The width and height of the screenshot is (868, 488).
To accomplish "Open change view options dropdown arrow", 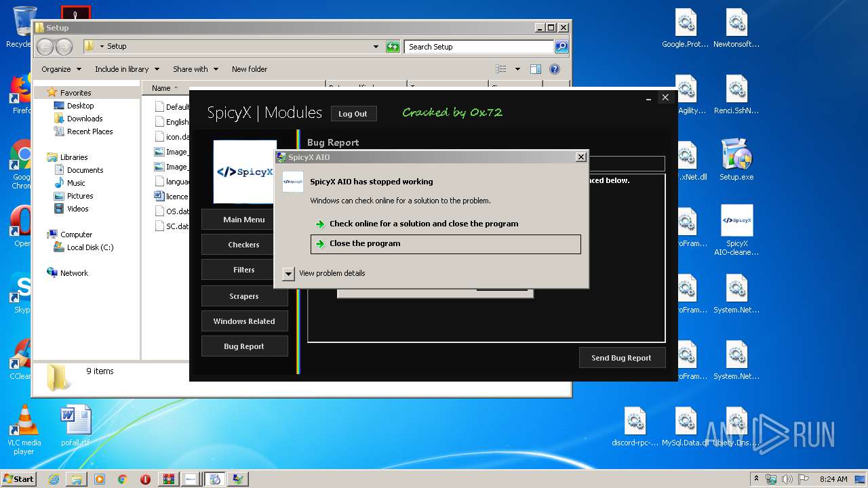I will [517, 69].
